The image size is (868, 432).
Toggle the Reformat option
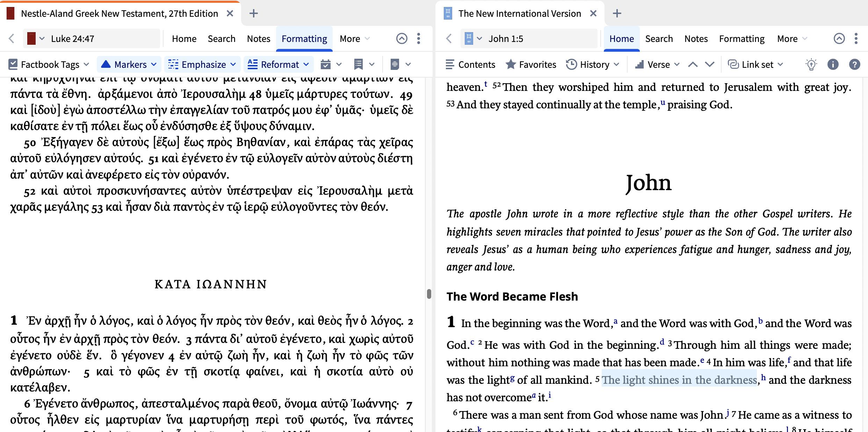pyautogui.click(x=278, y=64)
